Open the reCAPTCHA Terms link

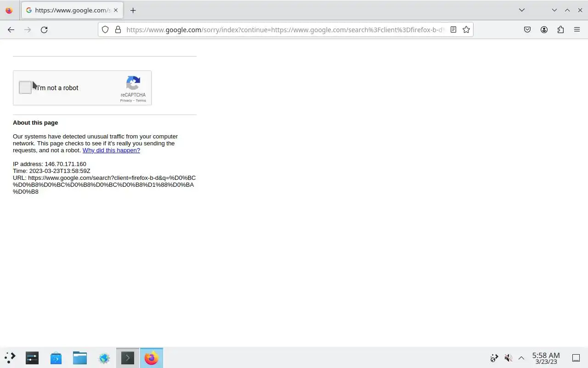point(141,100)
